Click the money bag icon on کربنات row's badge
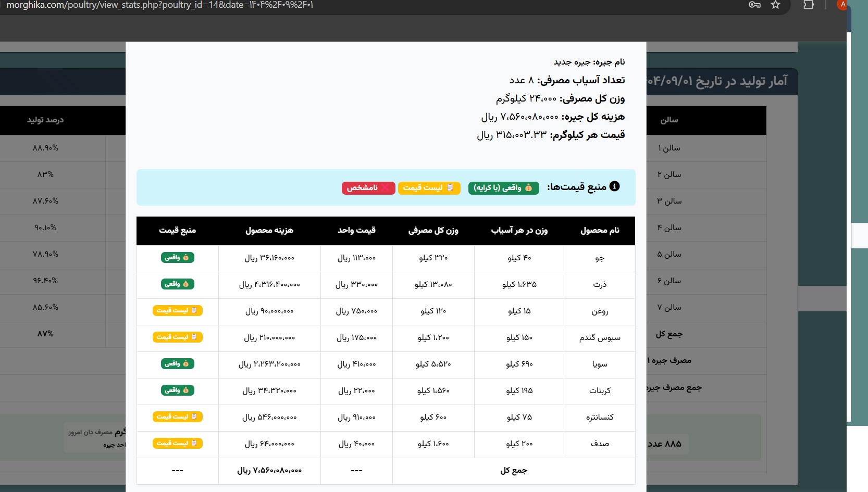This screenshot has height=492, width=868. [185, 391]
